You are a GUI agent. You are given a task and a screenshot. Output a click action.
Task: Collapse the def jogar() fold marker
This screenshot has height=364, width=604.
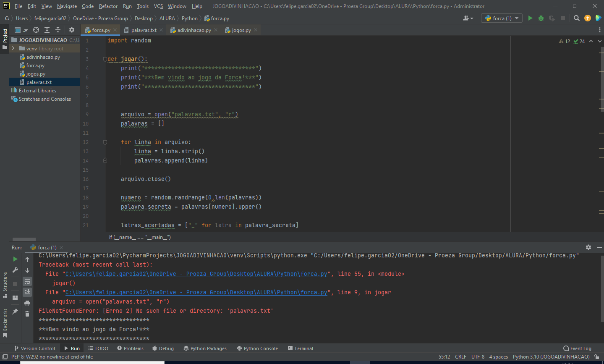105,59
